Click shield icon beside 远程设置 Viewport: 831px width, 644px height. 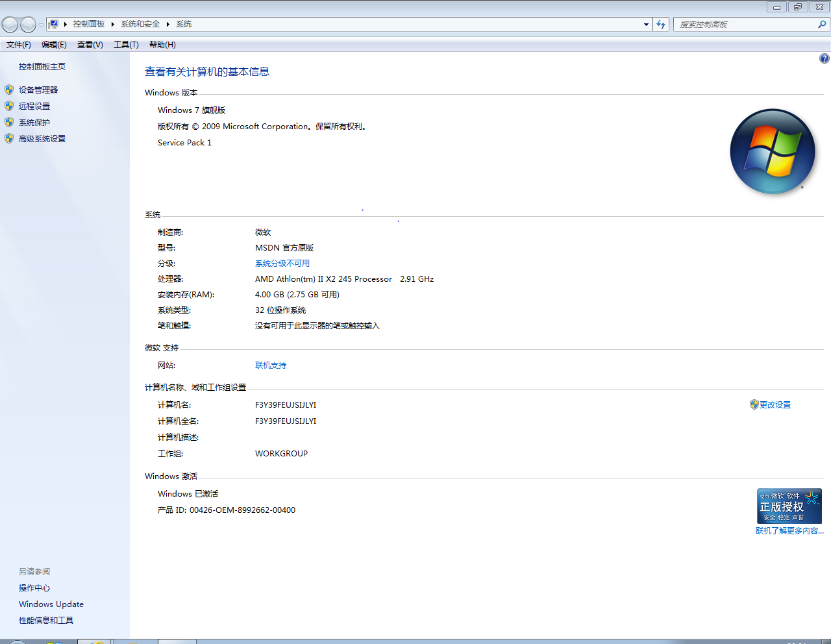[9, 106]
